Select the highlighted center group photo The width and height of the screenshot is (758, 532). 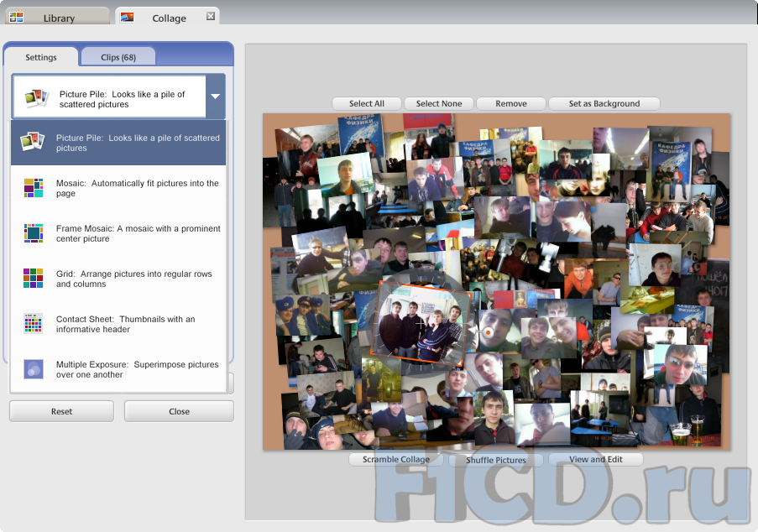420,324
